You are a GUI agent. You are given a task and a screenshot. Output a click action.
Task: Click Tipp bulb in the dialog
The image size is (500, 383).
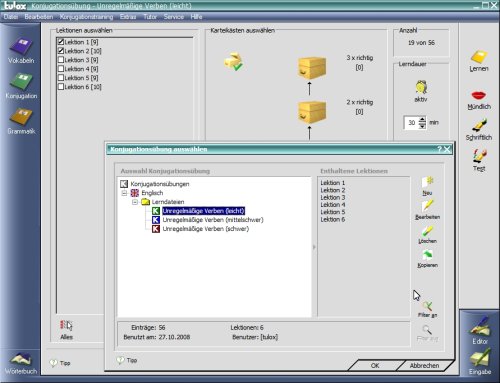(x=127, y=360)
